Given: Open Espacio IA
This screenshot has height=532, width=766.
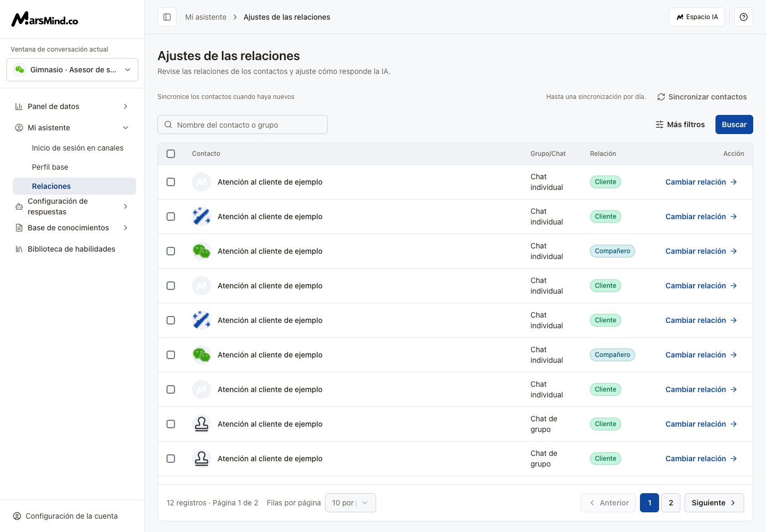Looking at the screenshot, I should [697, 17].
